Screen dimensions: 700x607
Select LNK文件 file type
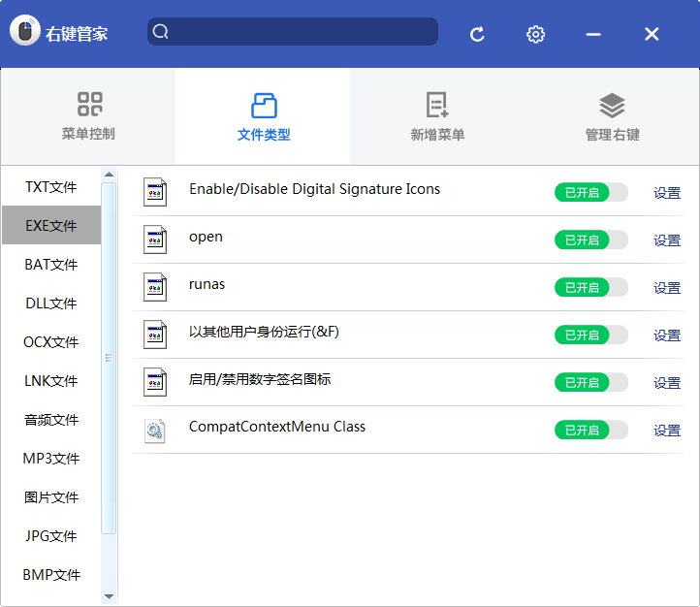click(x=51, y=381)
